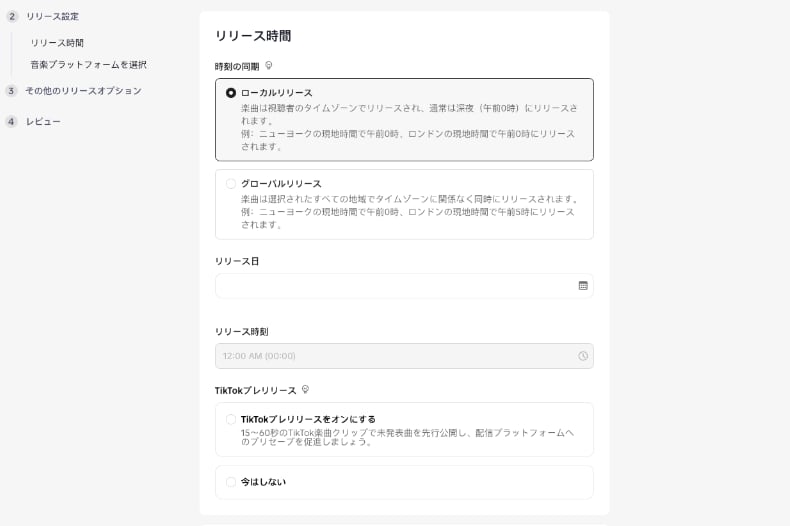Viewport: 790px width, 526px height.
Task: Click the step 2 number circle icon
Action: (12, 16)
